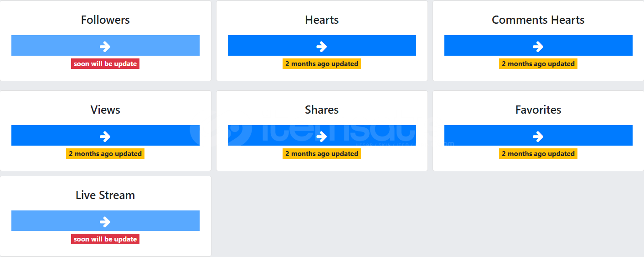The image size is (644, 257).
Task: Select the updated badge below Comments Hearts
Action: (x=538, y=64)
